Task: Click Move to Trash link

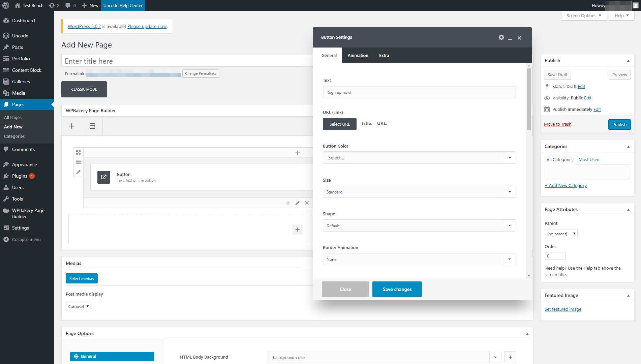Action: click(x=557, y=124)
